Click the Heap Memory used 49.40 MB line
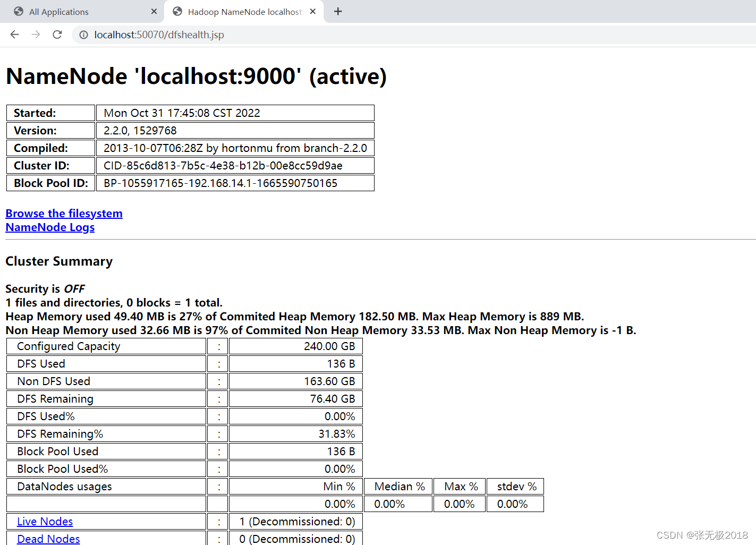The height and width of the screenshot is (545, 756). click(295, 317)
